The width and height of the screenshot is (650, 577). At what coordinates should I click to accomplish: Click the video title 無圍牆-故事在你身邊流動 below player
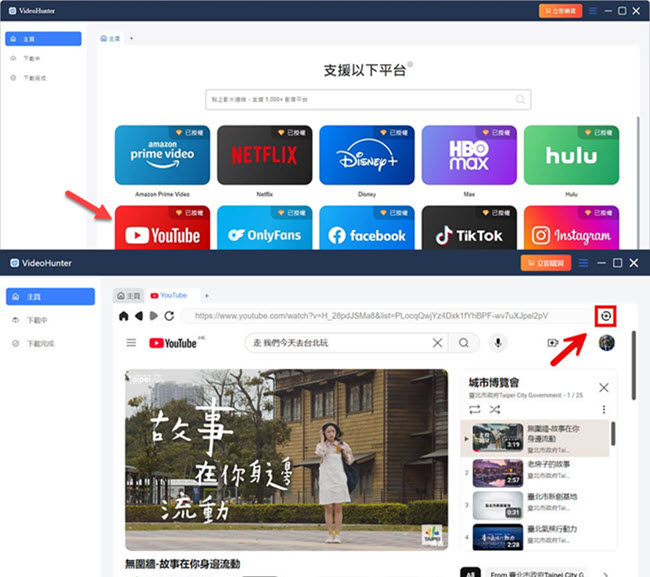182,564
